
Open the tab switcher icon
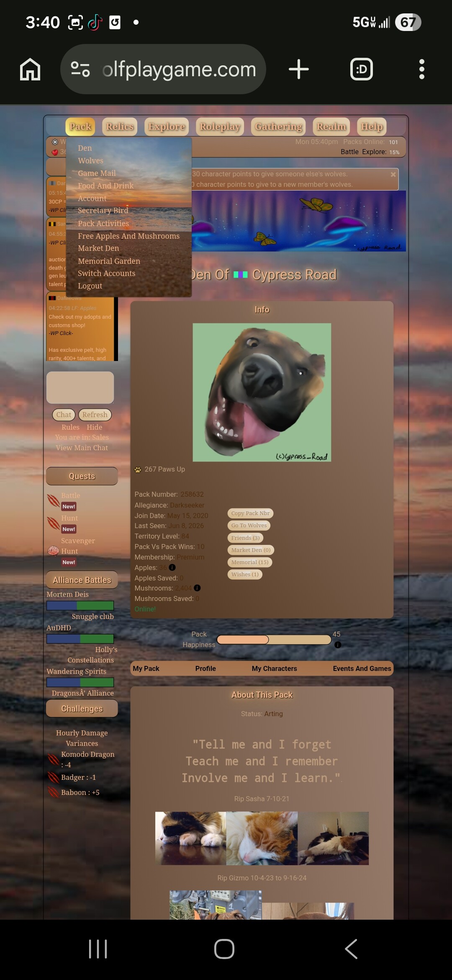point(361,69)
